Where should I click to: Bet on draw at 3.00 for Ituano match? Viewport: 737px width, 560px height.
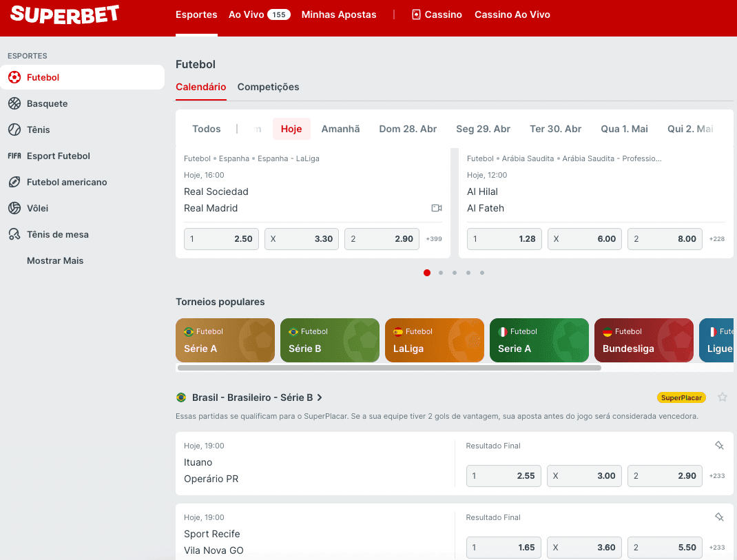pyautogui.click(x=584, y=476)
